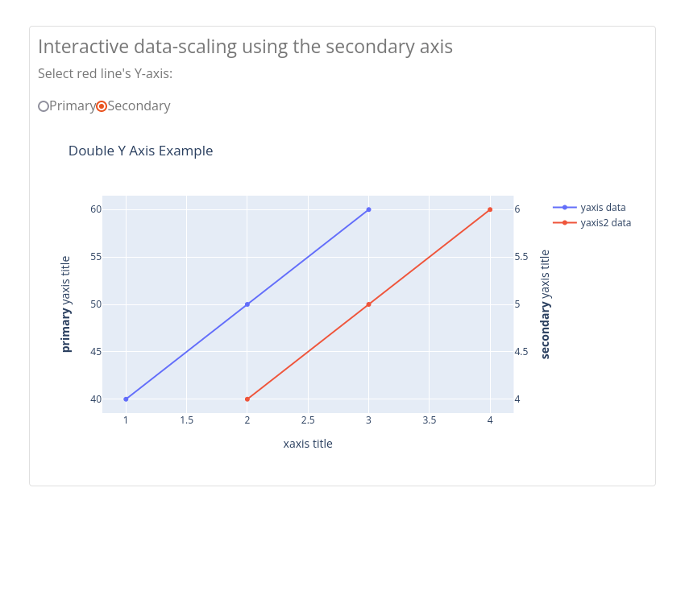Image resolution: width=685 pixels, height=616 pixels.
Task: Click the blue data point at x=1
Action: tap(126, 399)
